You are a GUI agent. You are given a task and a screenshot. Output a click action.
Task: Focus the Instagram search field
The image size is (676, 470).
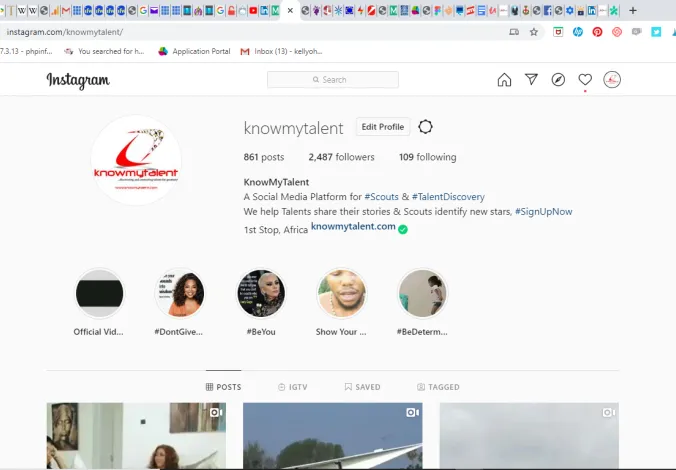click(333, 80)
